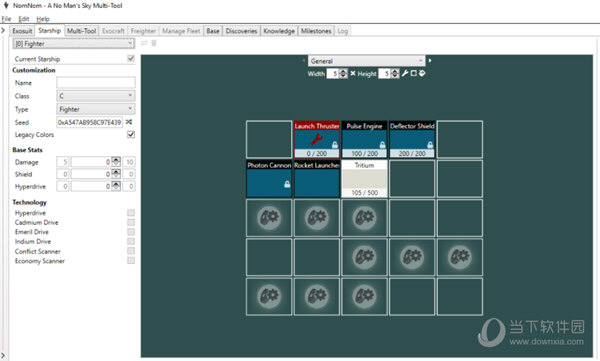Select the Launch Thruster inventory slot

317,139
